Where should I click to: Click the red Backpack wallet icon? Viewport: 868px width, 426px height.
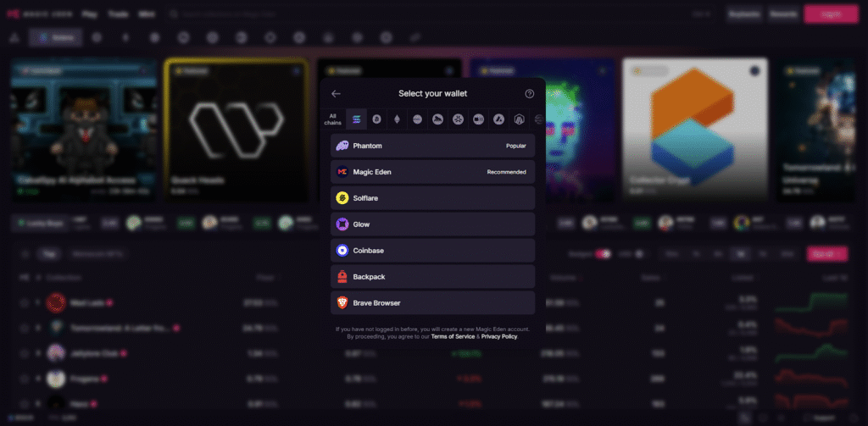(342, 277)
